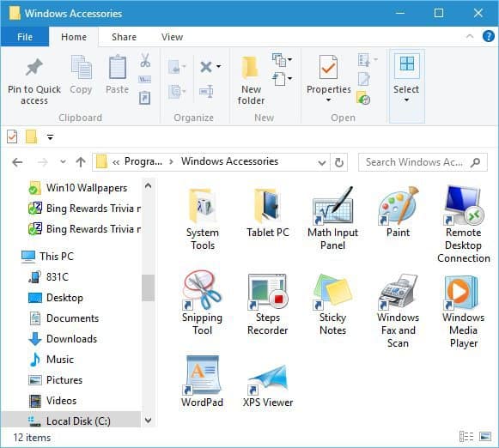Image resolution: width=499 pixels, height=448 pixels.
Task: Open Recent locations dropdown arrow
Action: pyautogui.click(x=63, y=162)
